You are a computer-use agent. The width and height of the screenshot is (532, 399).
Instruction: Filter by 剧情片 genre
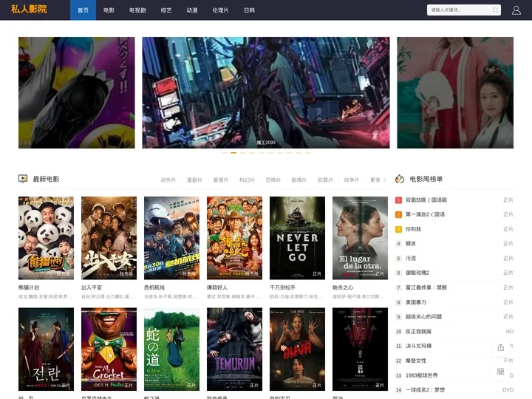299,180
